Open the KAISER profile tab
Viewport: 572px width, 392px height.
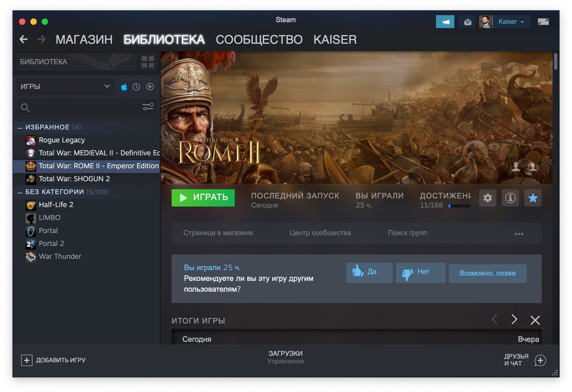pos(335,40)
